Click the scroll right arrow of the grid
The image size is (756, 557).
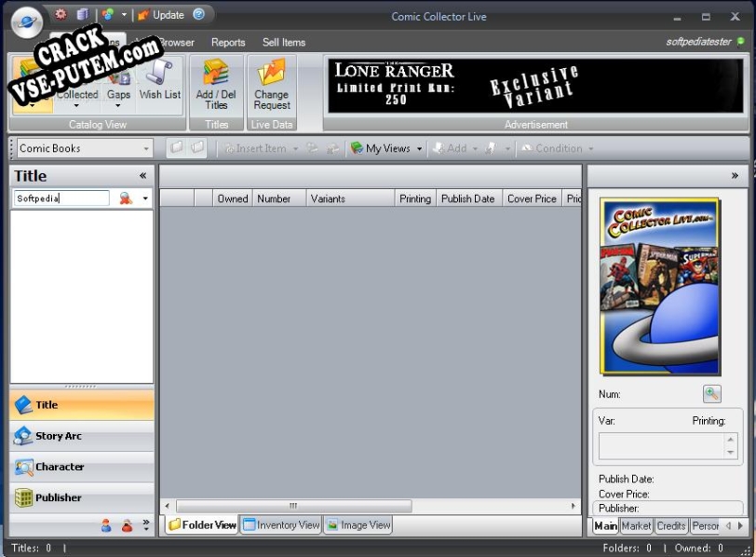[574, 506]
